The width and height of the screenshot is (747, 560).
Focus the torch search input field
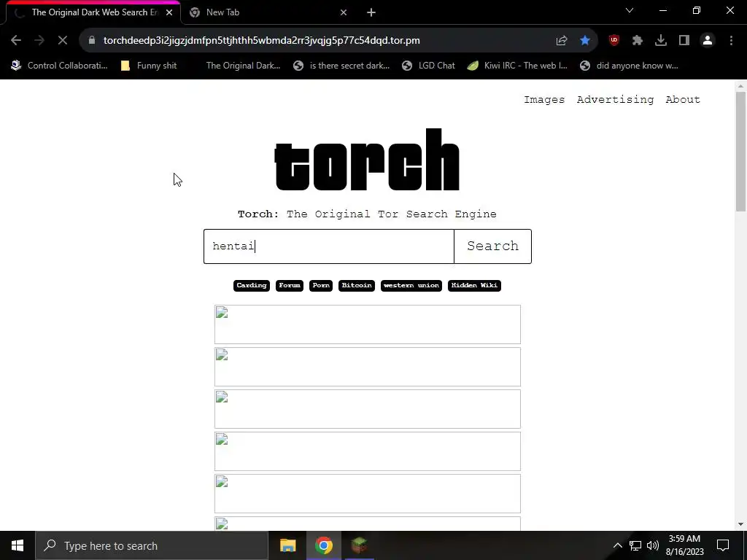click(x=329, y=246)
